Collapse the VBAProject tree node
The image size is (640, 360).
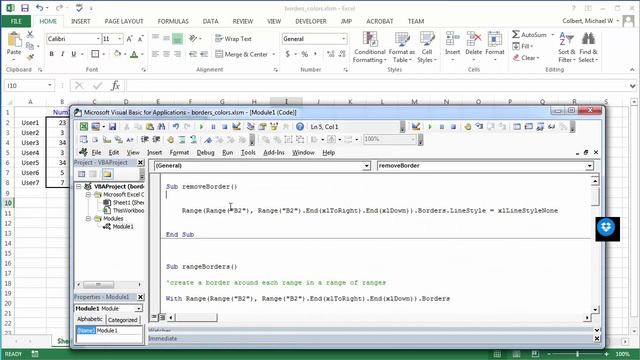(x=79, y=187)
